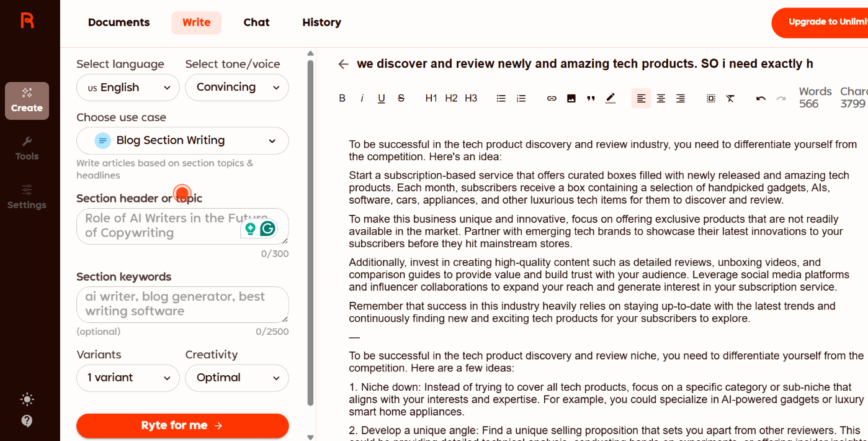Click the blockquote quotation icon
This screenshot has width=868, height=441.
(591, 98)
